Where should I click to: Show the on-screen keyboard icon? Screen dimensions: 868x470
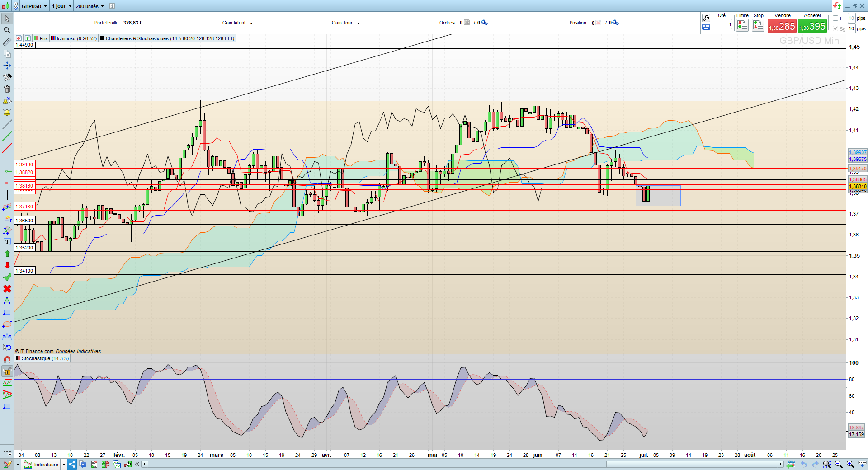pos(706,27)
